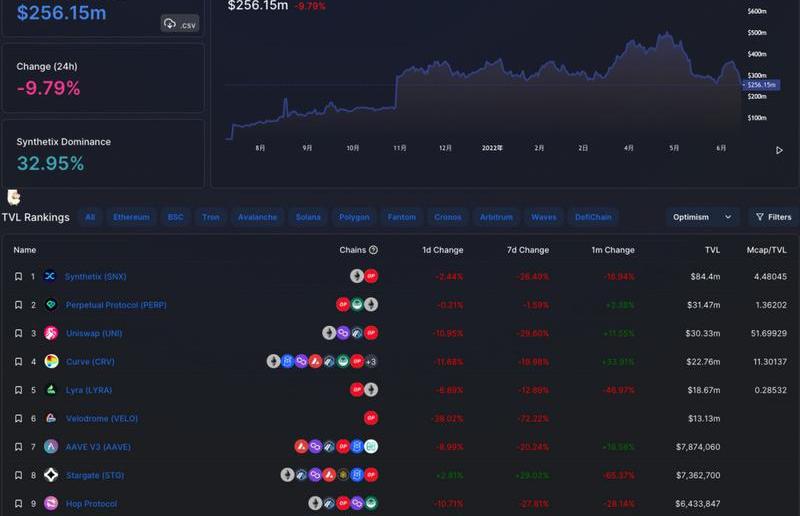The width and height of the screenshot is (800, 516).
Task: Open the Filters menu
Action: tap(773, 217)
